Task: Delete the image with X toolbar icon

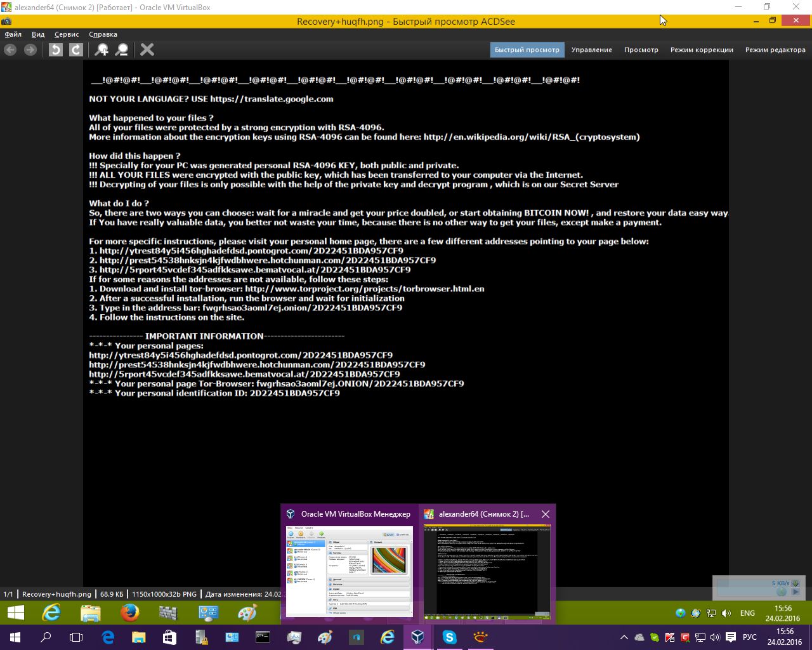Action: point(147,50)
